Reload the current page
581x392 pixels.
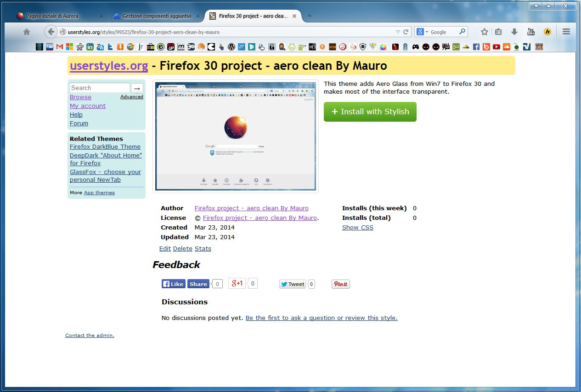coord(406,32)
